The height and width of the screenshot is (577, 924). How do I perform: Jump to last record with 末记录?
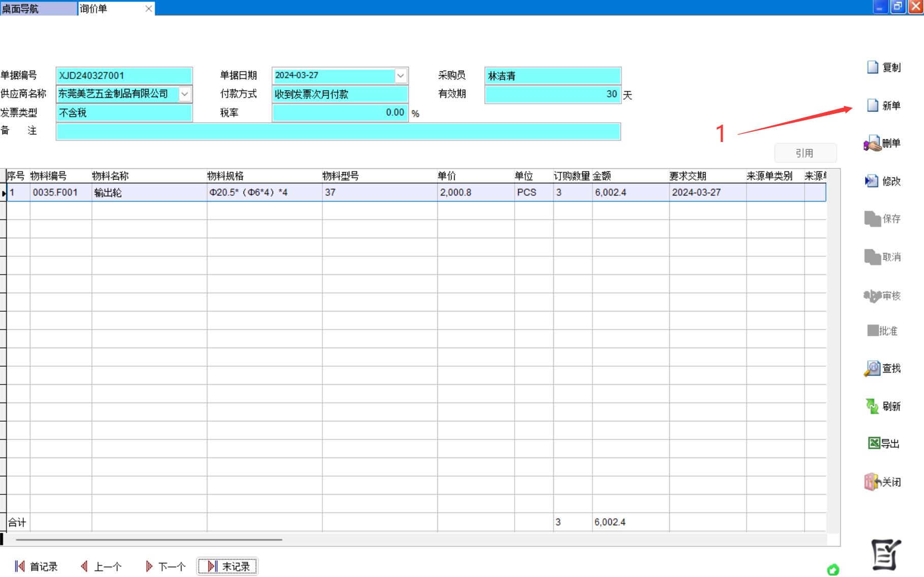228,566
